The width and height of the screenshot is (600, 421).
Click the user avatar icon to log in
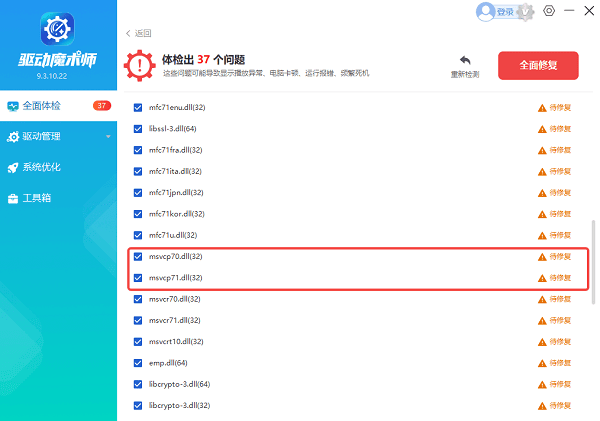[x=485, y=12]
